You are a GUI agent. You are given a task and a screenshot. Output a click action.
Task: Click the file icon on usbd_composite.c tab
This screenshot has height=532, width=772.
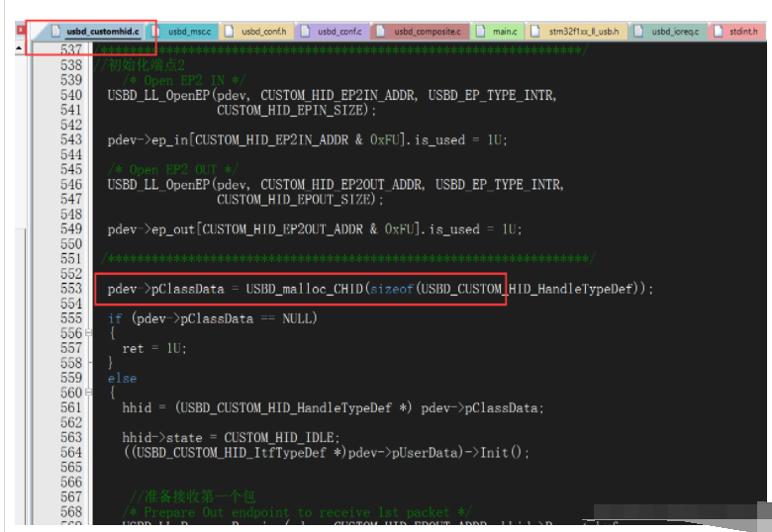coord(381,31)
